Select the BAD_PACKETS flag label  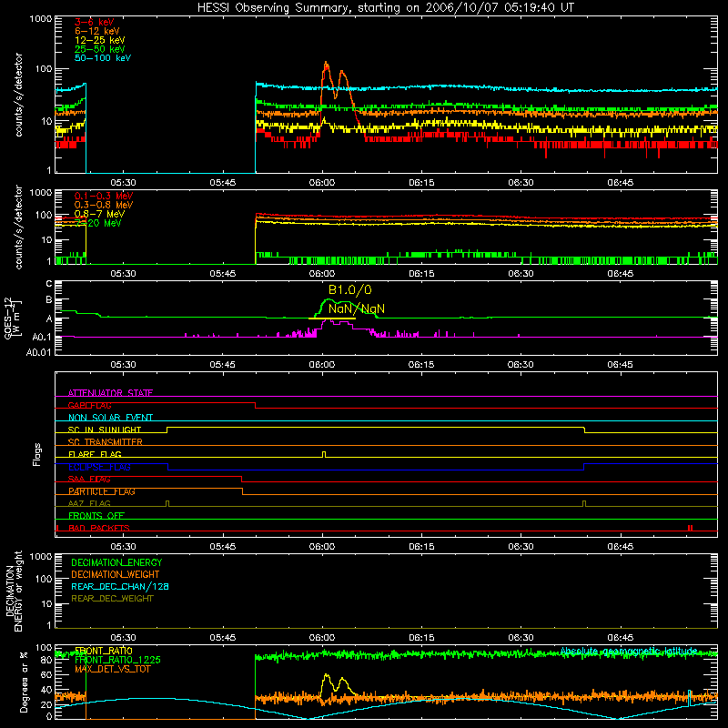click(99, 528)
